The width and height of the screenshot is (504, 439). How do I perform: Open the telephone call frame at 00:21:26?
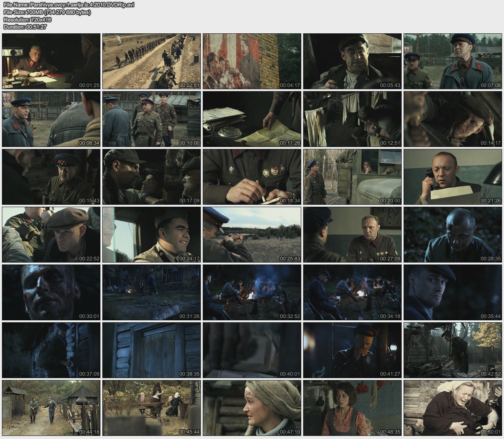click(x=453, y=177)
